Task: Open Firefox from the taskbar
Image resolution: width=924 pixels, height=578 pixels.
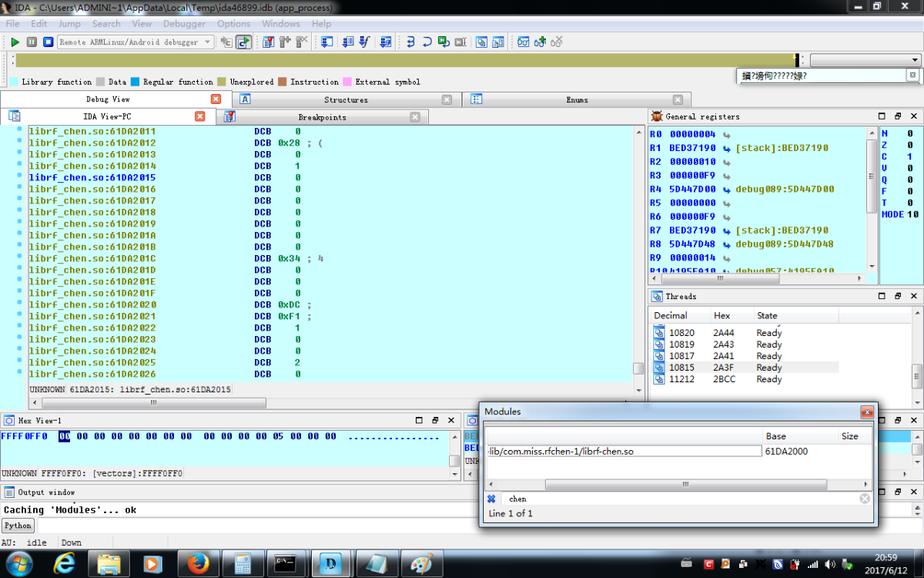Action: (197, 564)
